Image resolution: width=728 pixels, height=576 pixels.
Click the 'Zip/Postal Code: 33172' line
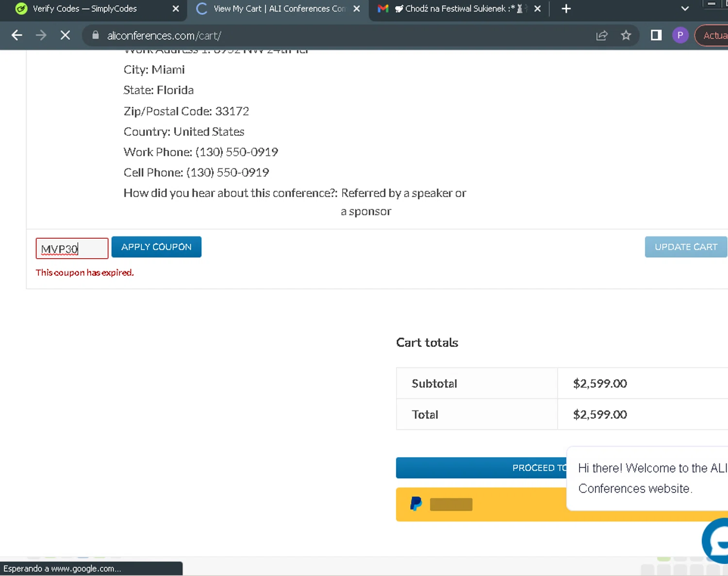coord(186,111)
